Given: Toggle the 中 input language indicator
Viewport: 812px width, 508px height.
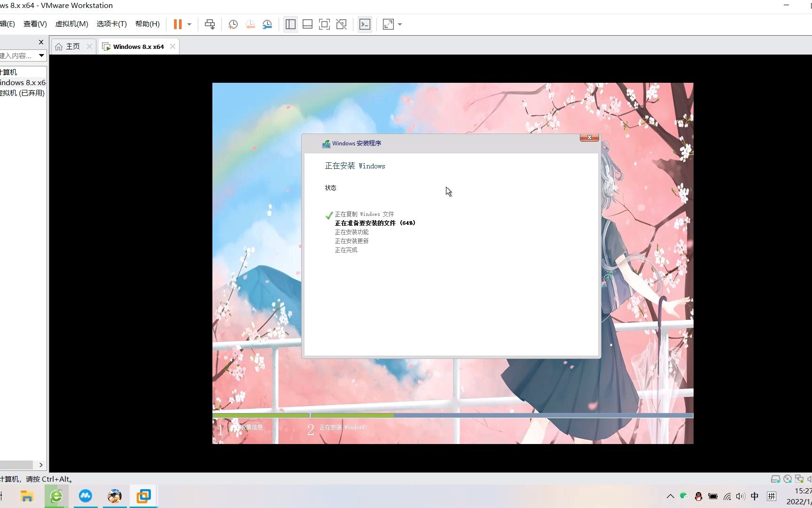Looking at the screenshot, I should tap(755, 496).
